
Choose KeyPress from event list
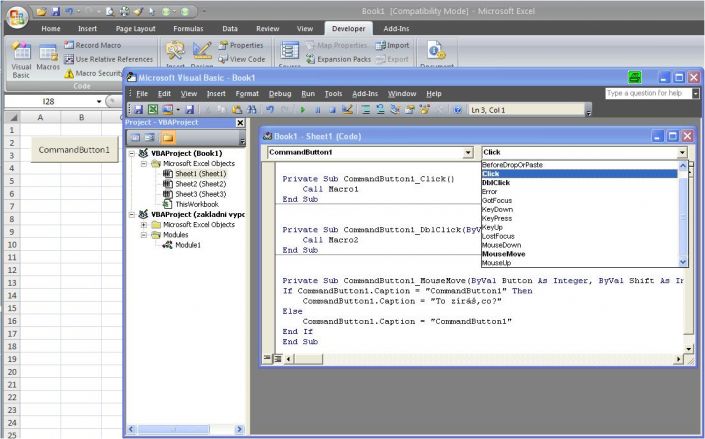coord(497,218)
